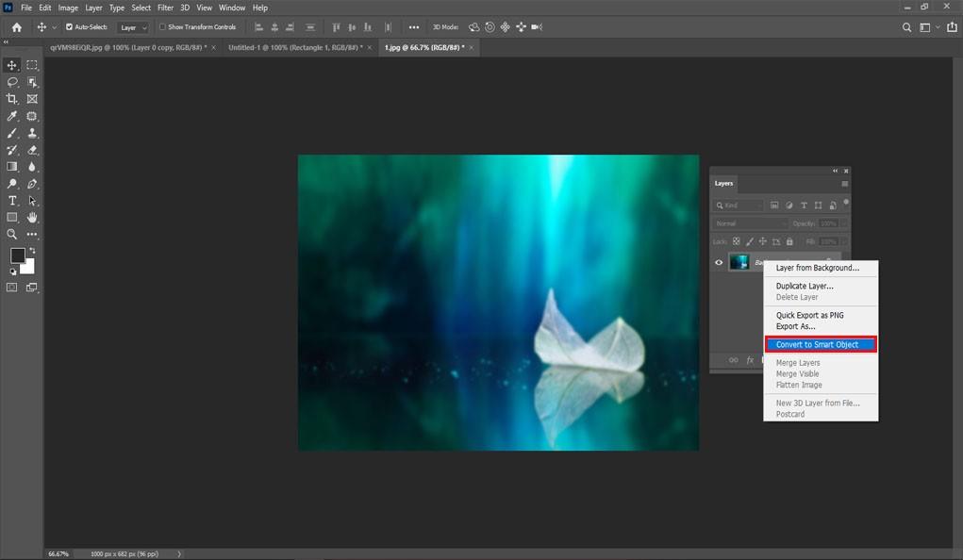Open the Layers panel options menu
Screen dimensions: 963x560
click(x=845, y=184)
